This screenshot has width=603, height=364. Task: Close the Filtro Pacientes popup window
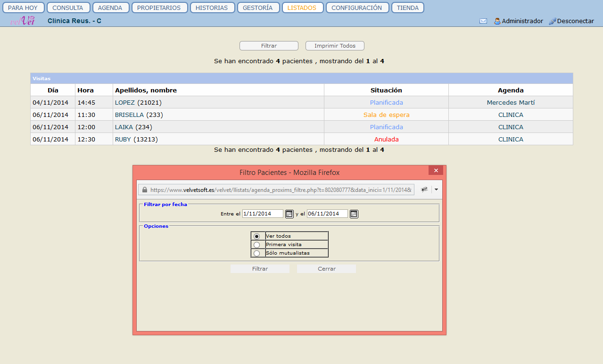click(436, 171)
